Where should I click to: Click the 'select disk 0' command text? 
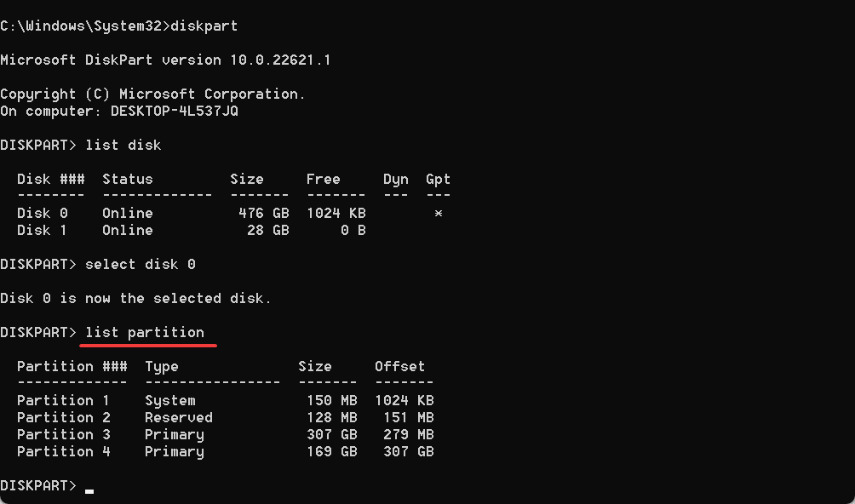(141, 264)
